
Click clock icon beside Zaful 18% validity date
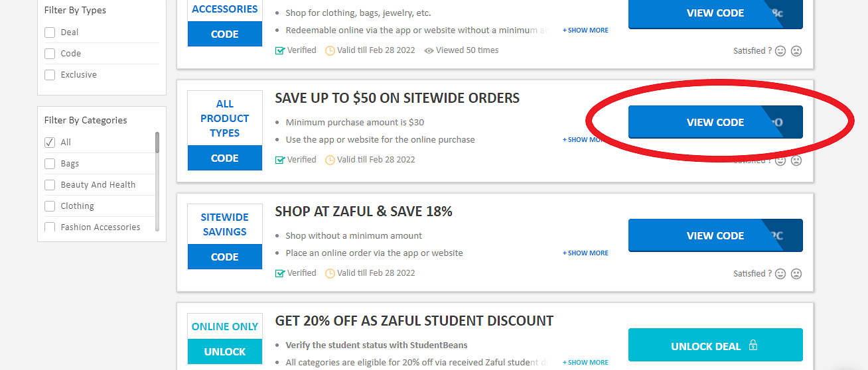click(x=330, y=273)
